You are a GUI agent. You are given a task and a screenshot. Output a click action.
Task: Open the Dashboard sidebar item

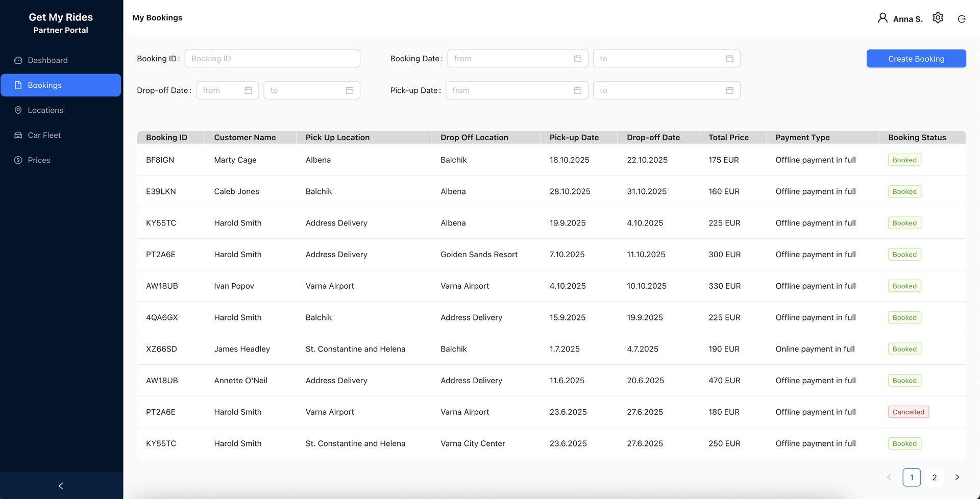point(61,60)
